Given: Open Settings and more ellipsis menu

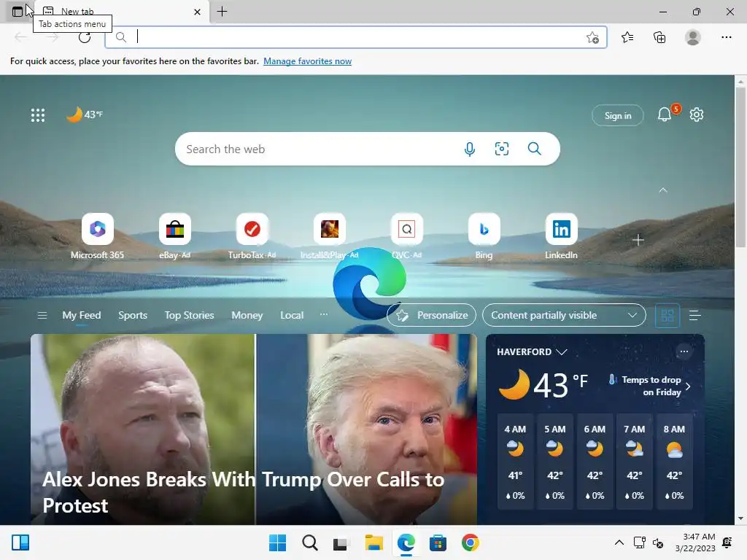Looking at the screenshot, I should pos(726,37).
